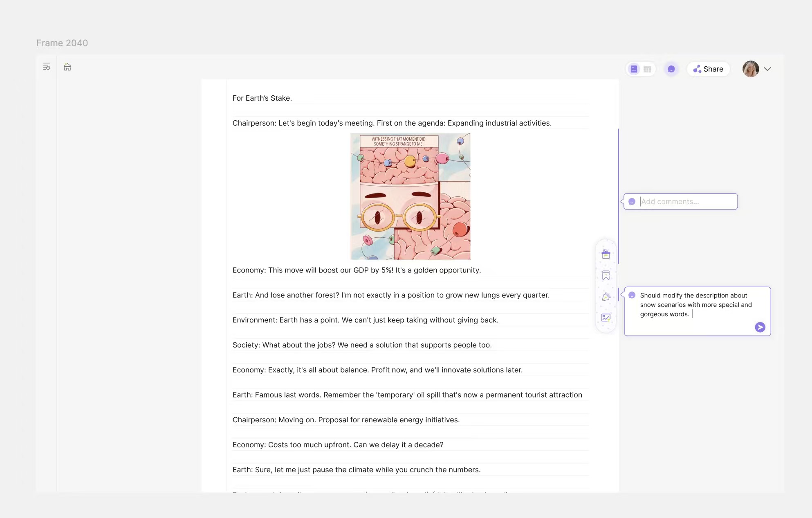Open the profile picture menu top-right

pyautogui.click(x=751, y=69)
